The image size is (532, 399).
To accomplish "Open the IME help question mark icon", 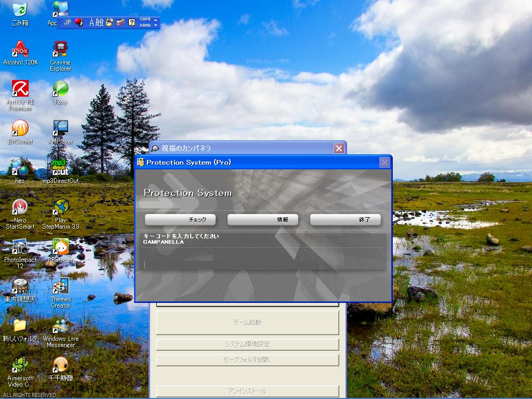I will (x=131, y=22).
